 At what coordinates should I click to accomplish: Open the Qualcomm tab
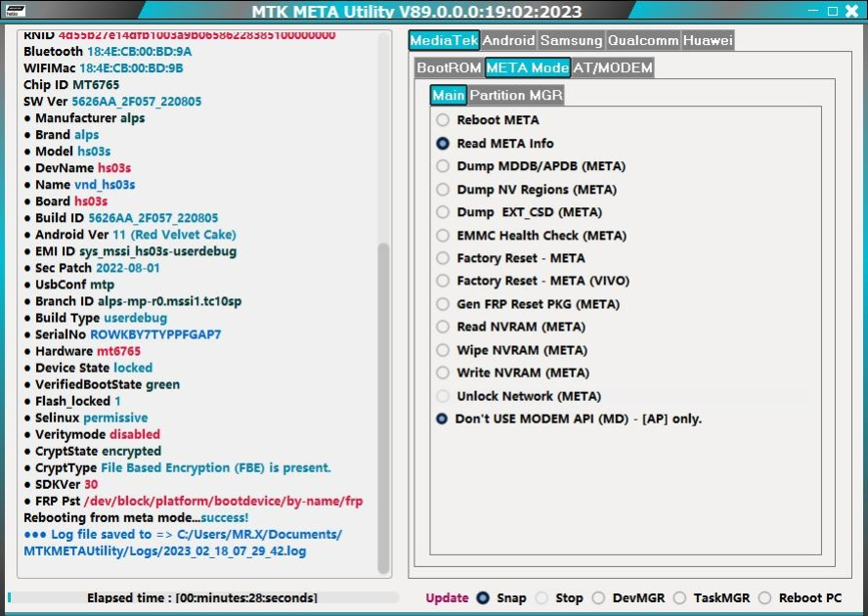(643, 40)
